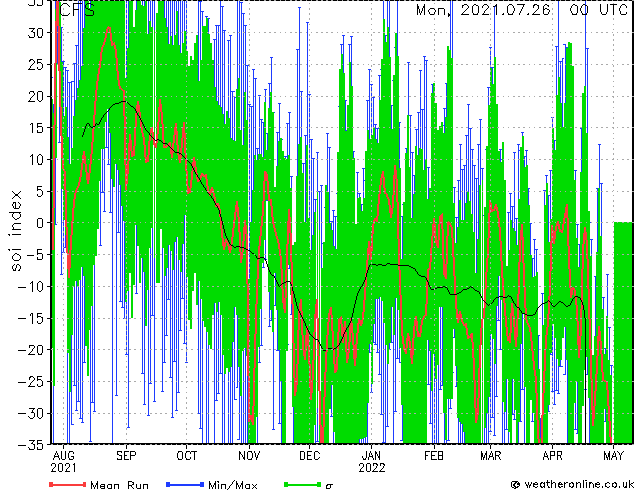
Task: Click the y-axis value -10
Action: tap(32, 287)
